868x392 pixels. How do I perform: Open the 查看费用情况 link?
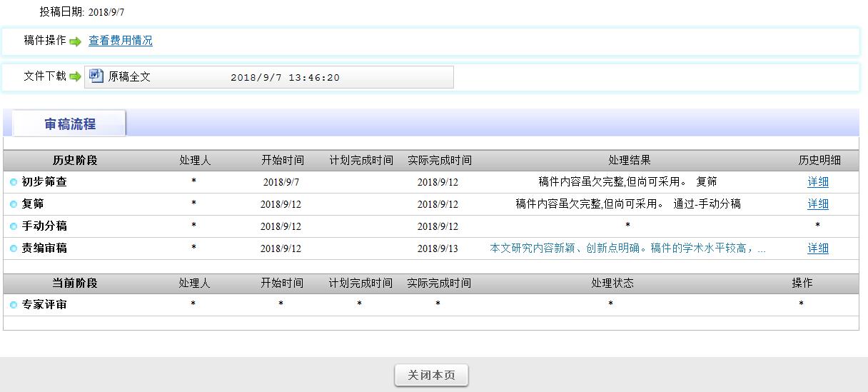(x=121, y=41)
